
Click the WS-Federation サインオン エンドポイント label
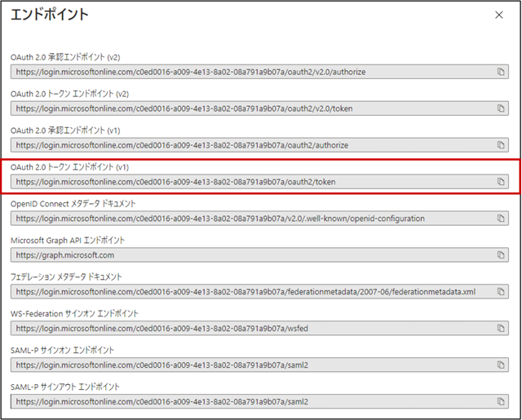[74, 313]
